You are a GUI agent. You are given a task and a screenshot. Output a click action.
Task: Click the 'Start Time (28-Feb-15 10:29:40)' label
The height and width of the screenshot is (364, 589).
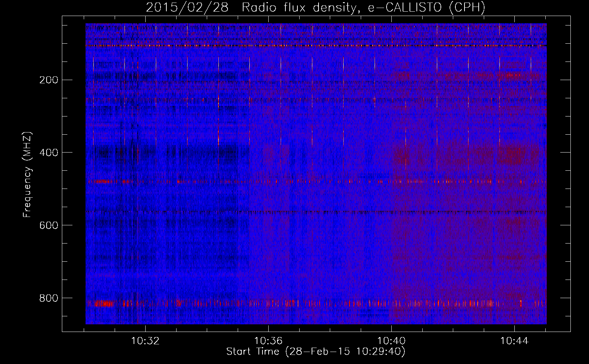click(316, 352)
